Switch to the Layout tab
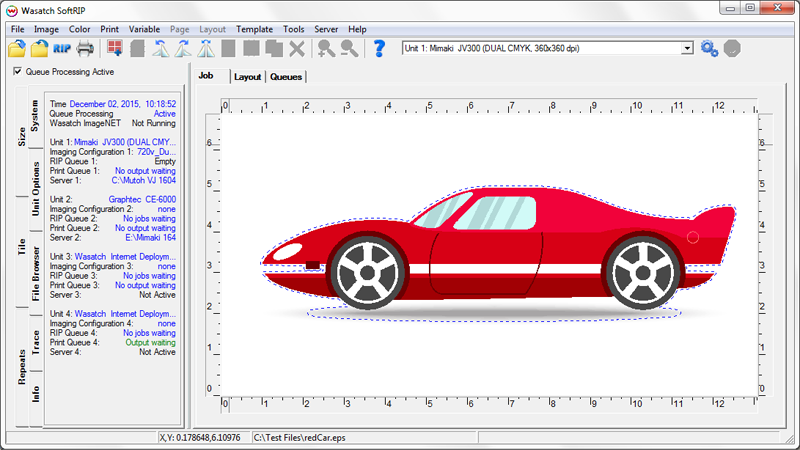 coord(247,77)
